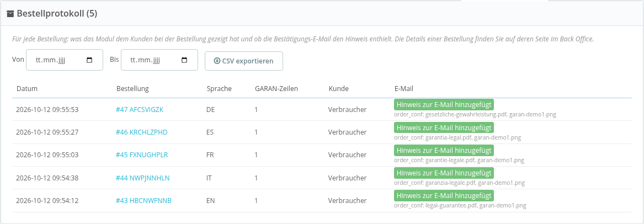The image size is (644, 224).
Task: Click the Bestellprotokoll (5) panel heading
Action: (x=57, y=14)
